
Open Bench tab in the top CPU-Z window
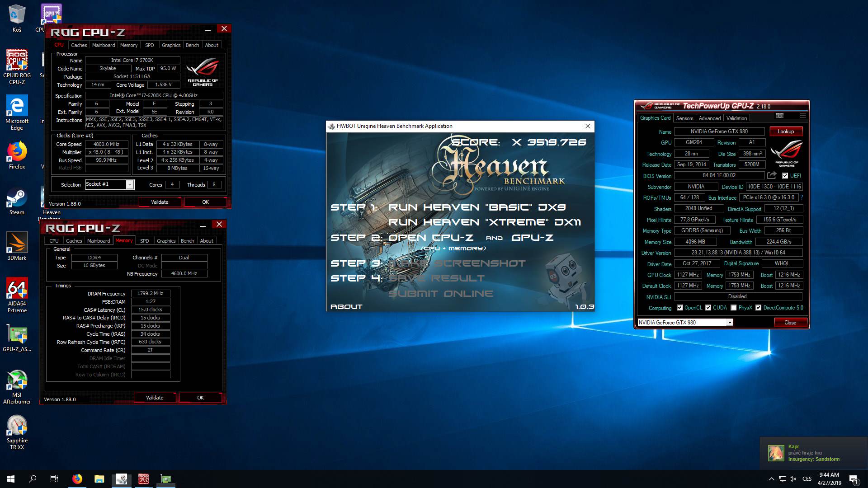point(192,45)
